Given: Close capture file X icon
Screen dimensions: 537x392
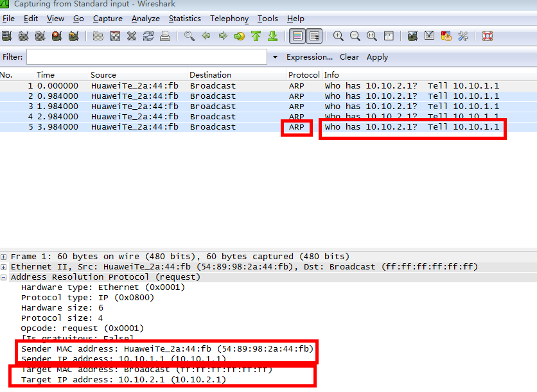Looking at the screenshot, I should pyautogui.click(x=132, y=36).
